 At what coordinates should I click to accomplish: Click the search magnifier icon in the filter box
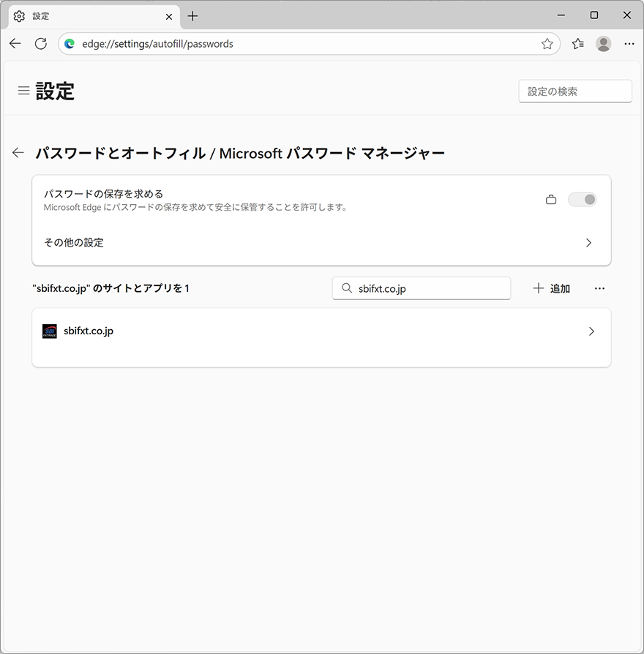coord(346,288)
